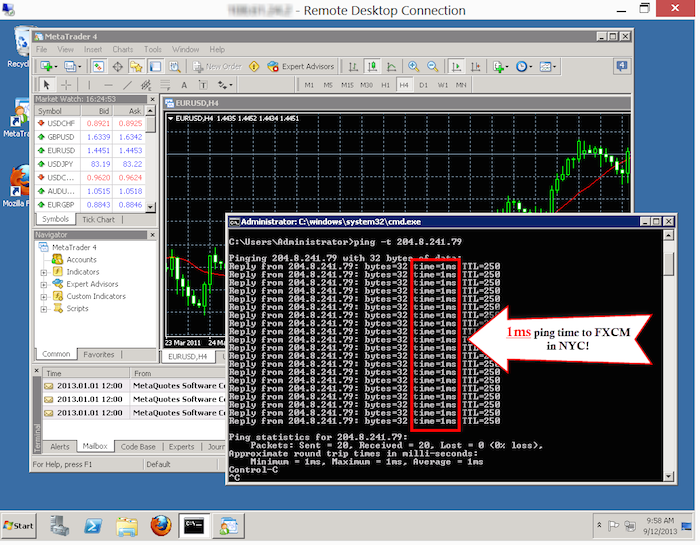Switch to the H1 timeframe
This screenshot has width=700, height=545.
pos(385,85)
